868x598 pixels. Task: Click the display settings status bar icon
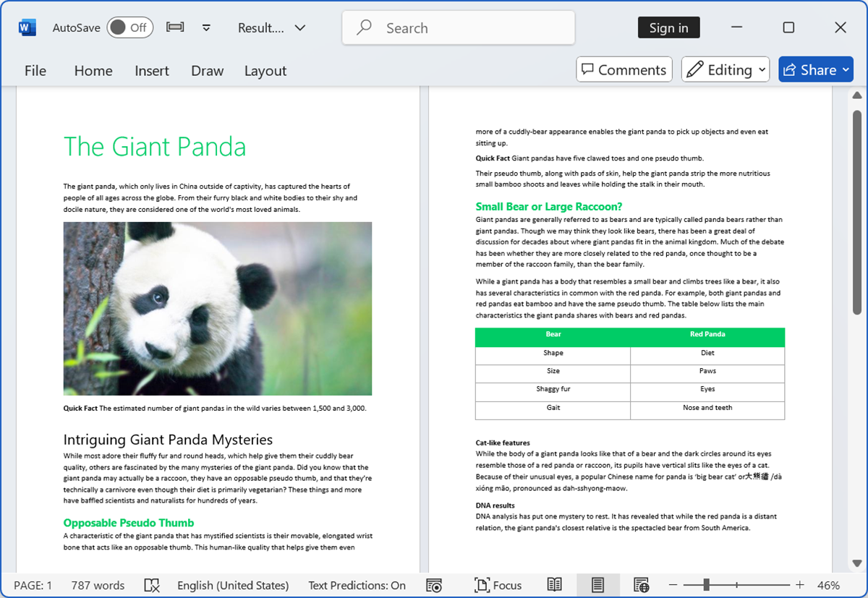(x=434, y=585)
